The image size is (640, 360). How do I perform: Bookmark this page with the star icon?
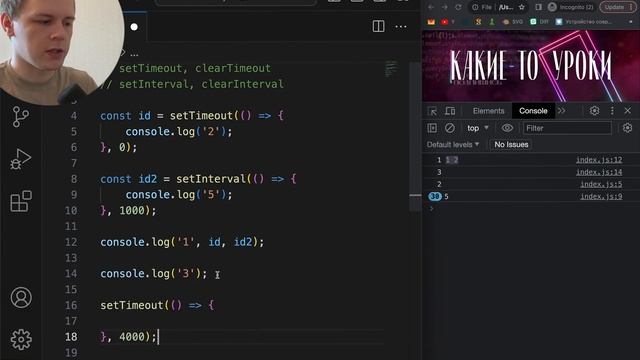(x=522, y=7)
